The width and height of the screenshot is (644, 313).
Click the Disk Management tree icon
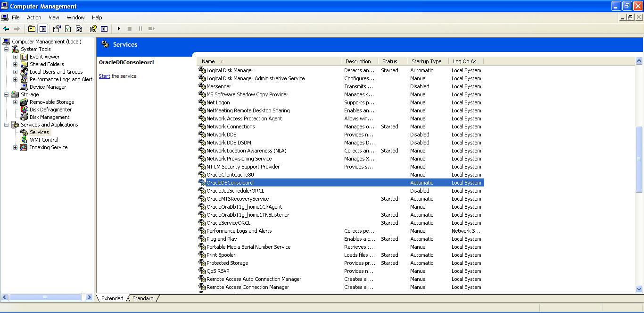click(x=24, y=117)
